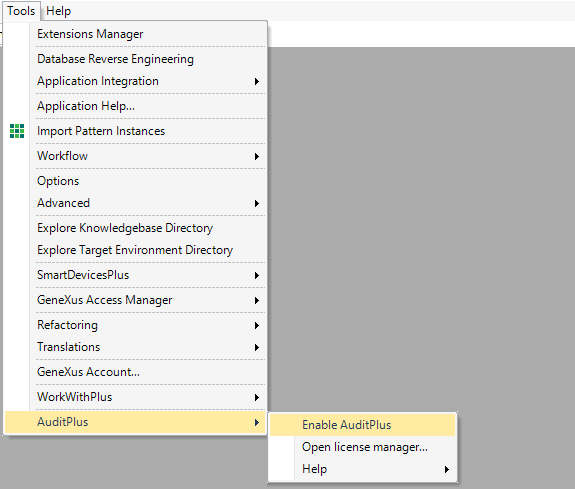Expand the Refactoring submenu
The width and height of the screenshot is (575, 489).
(x=135, y=325)
